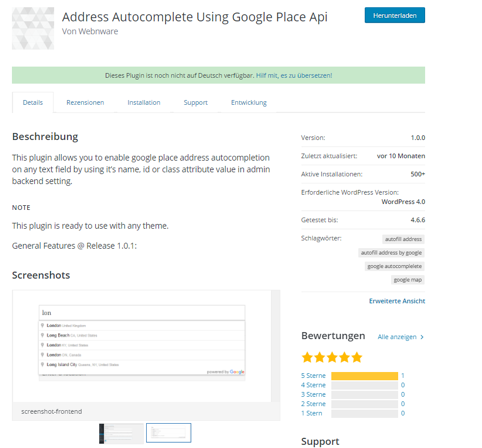Click the count '1' beside 5 Sterne

click(403, 376)
